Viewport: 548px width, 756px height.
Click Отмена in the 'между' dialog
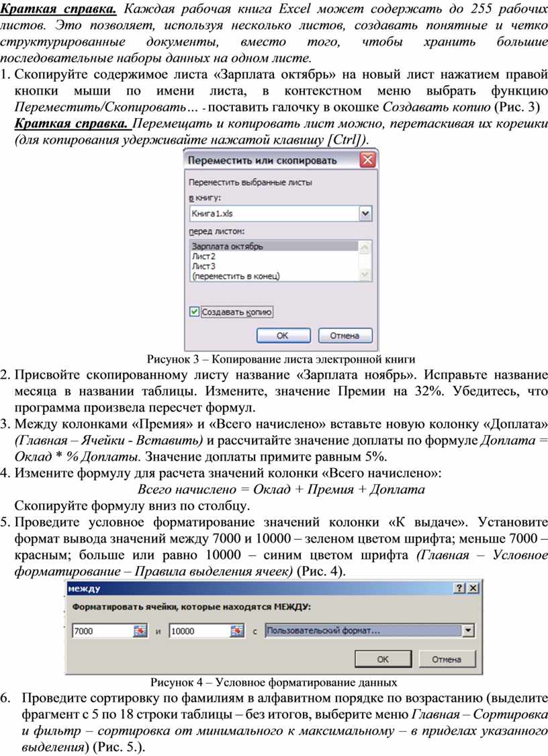click(x=447, y=659)
